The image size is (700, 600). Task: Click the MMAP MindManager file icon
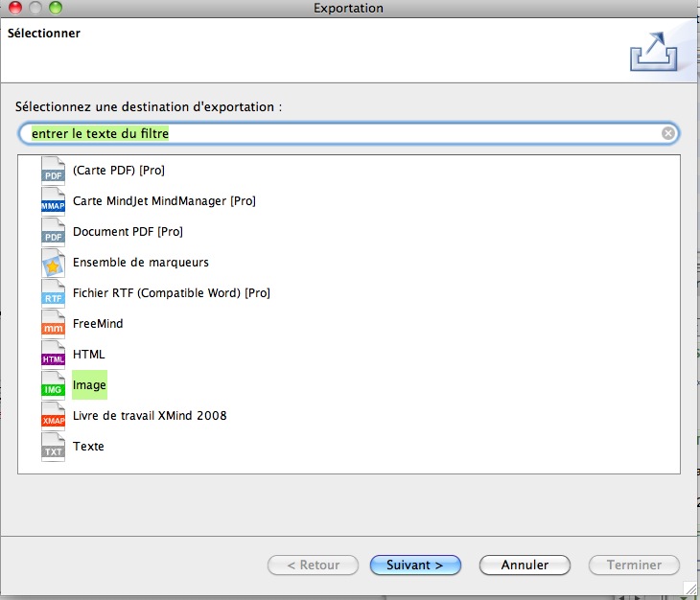53,200
